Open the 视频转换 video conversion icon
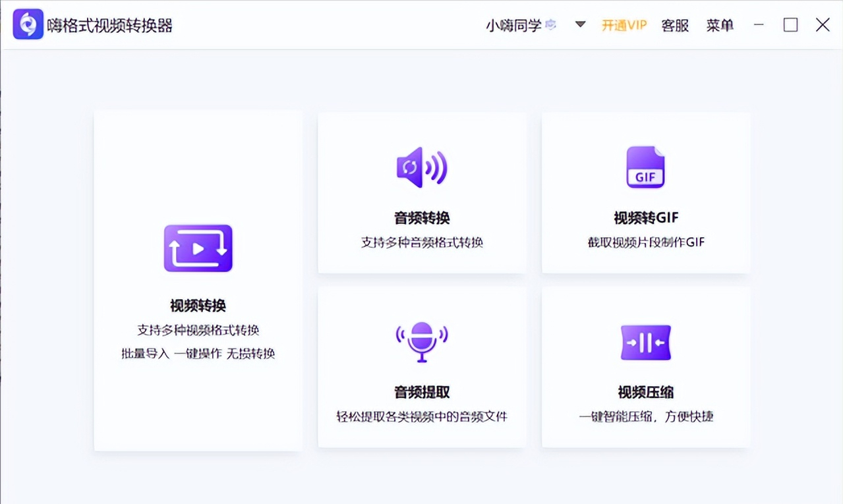Viewport: 843px width, 504px height. pyautogui.click(x=198, y=248)
